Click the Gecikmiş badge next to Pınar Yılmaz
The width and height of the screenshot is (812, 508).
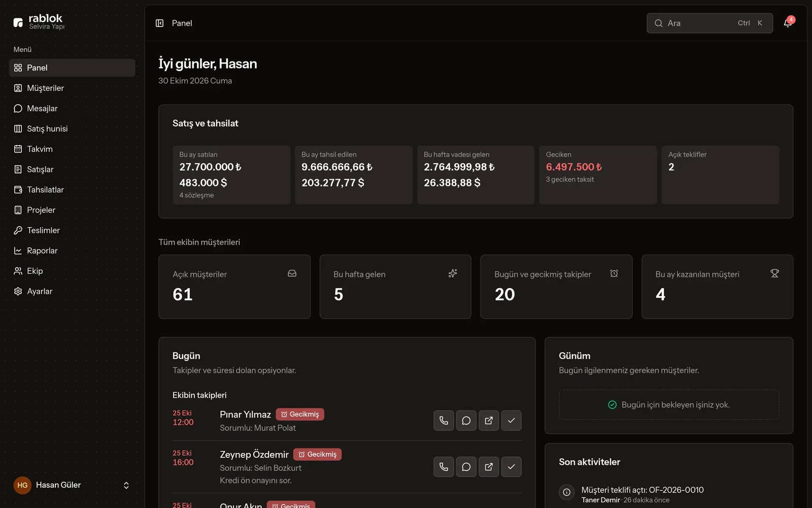300,415
